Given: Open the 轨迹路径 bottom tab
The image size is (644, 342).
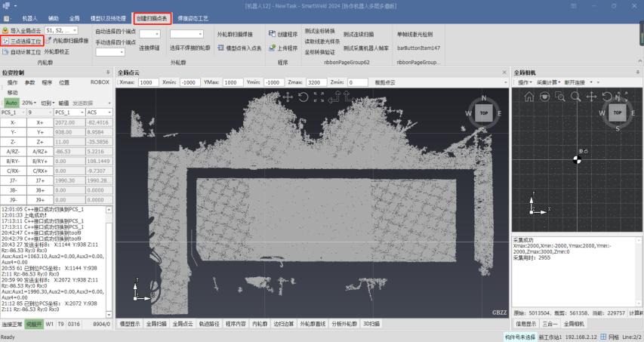Looking at the screenshot, I should [x=210, y=324].
